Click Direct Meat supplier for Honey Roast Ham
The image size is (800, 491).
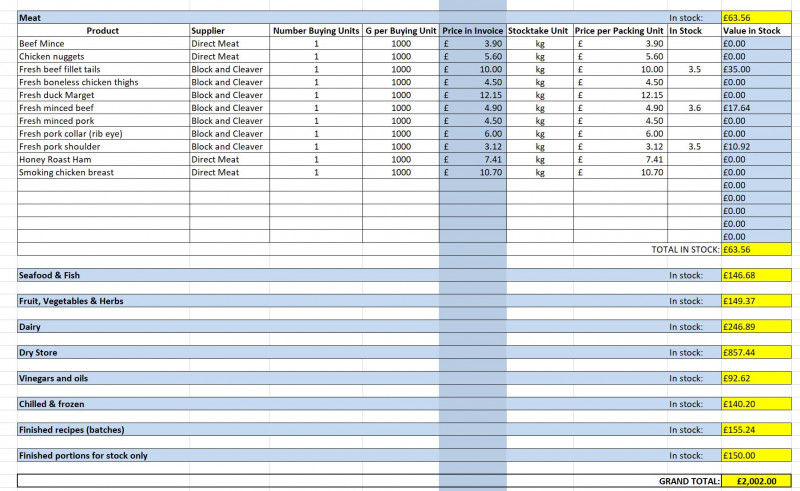[x=229, y=159]
